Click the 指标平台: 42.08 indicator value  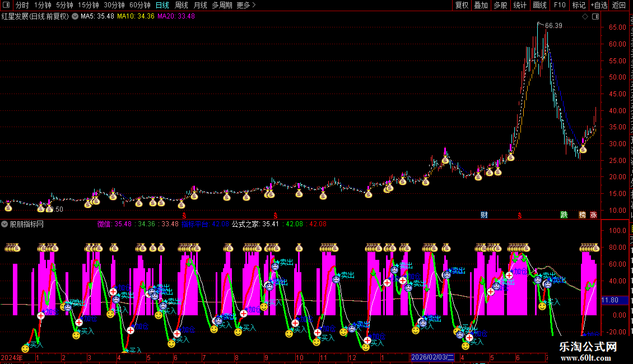coord(205,224)
